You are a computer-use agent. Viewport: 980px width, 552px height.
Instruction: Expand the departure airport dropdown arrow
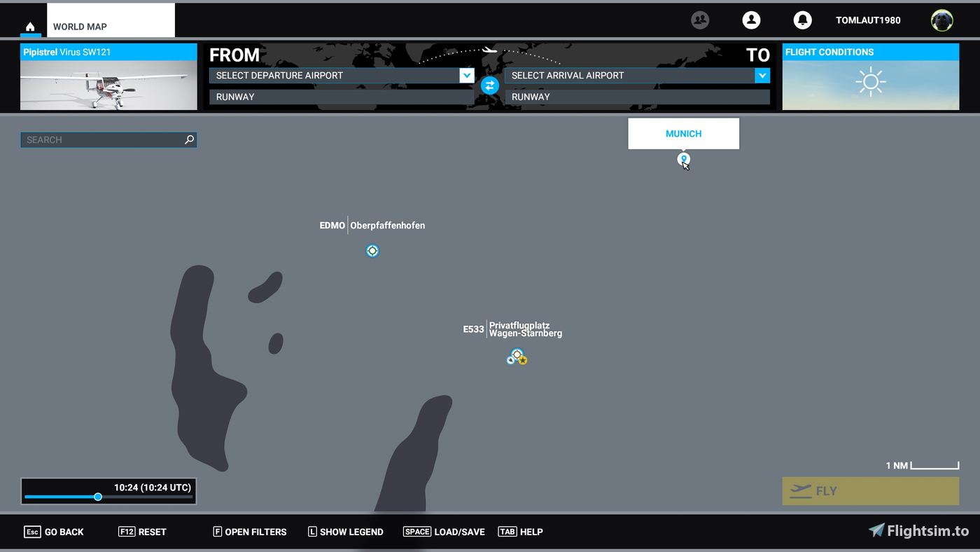[x=467, y=75]
